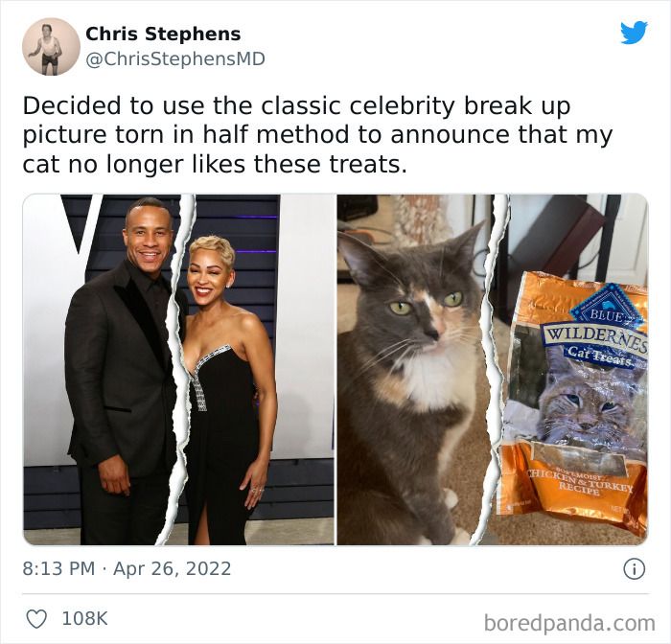Viewport: 671px width, 644px height.
Task: Click the Chris Stephens display name
Action: click(x=163, y=34)
